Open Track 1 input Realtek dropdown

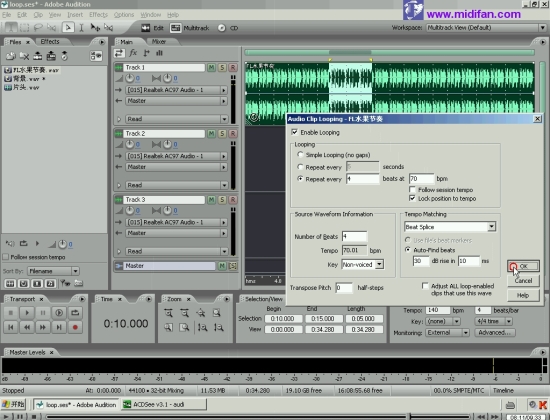pos(224,90)
